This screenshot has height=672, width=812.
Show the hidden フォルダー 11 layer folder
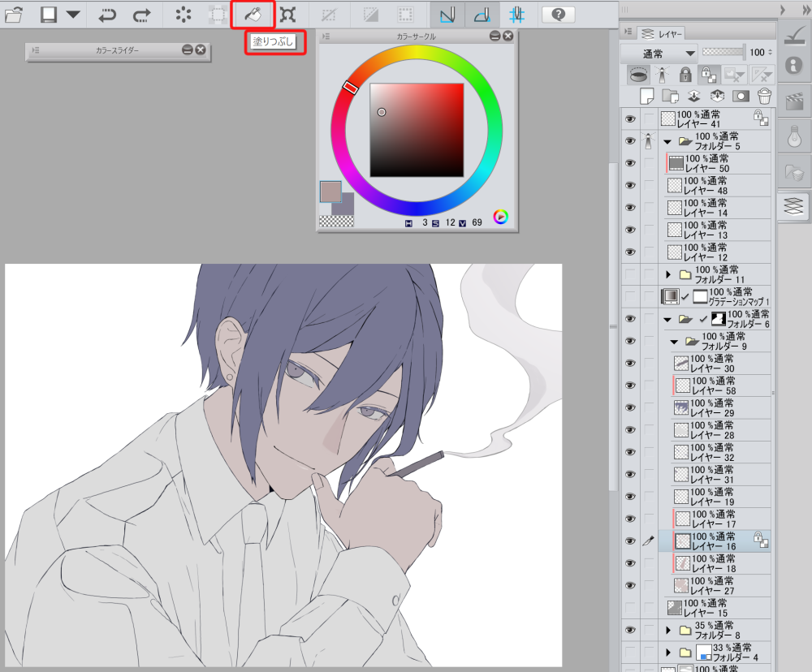click(x=629, y=274)
